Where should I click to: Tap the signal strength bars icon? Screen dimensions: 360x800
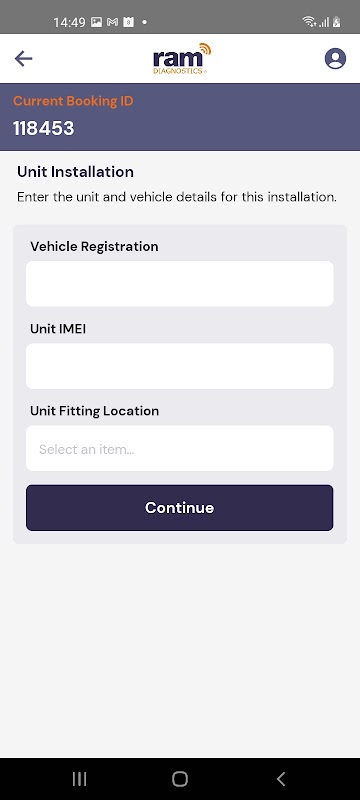click(324, 22)
